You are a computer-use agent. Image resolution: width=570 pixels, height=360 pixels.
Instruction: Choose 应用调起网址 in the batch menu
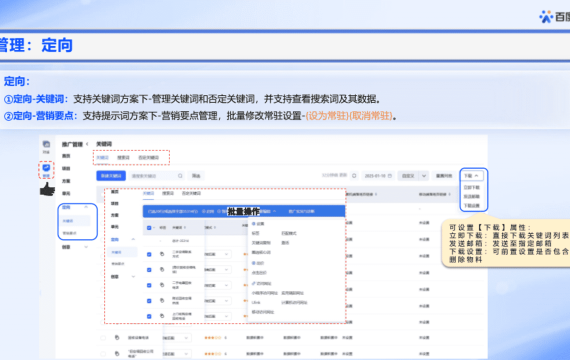293,293
